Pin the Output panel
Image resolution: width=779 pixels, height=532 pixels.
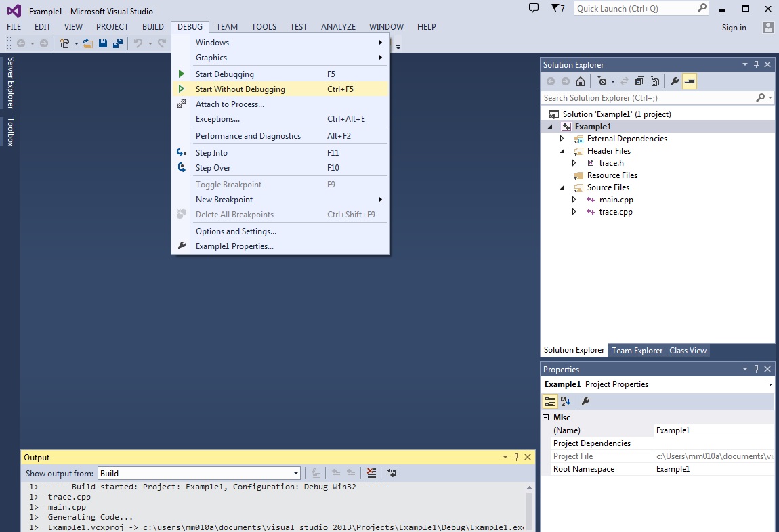coord(516,457)
